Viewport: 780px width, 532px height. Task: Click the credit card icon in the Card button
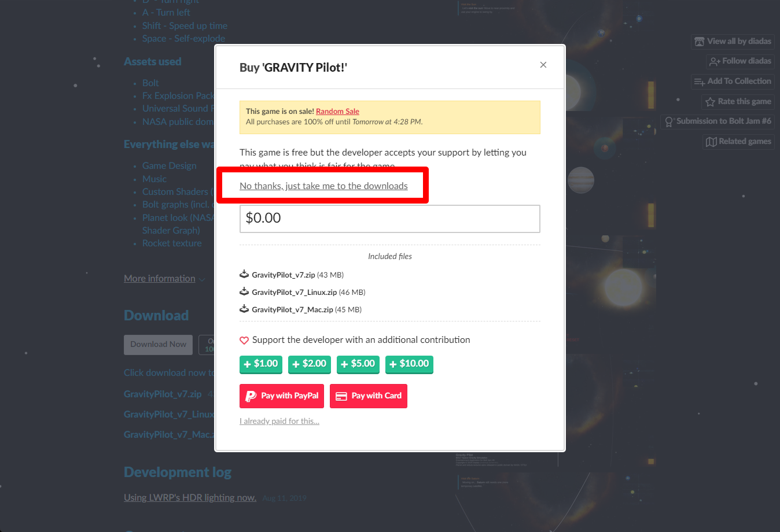pyautogui.click(x=341, y=396)
